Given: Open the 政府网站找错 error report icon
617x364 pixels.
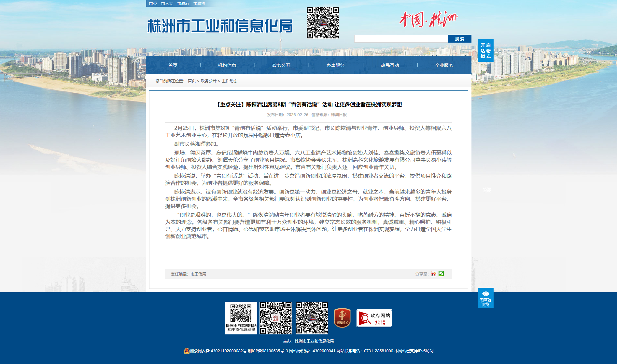Looking at the screenshot, I should point(374,318).
